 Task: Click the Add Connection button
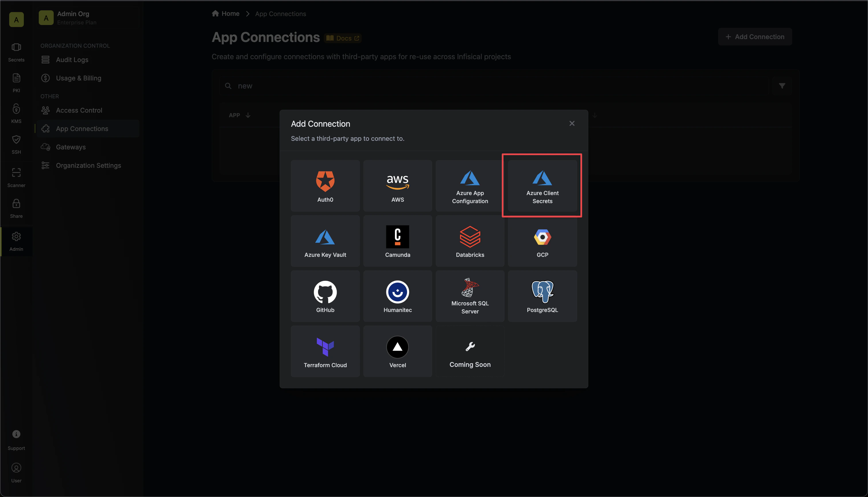point(755,37)
